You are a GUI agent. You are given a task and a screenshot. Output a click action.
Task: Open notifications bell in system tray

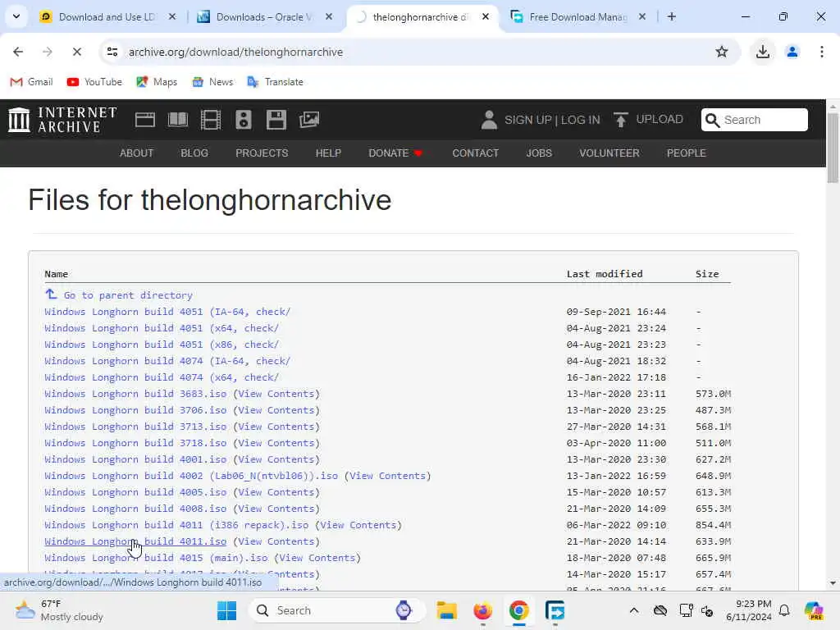point(784,610)
